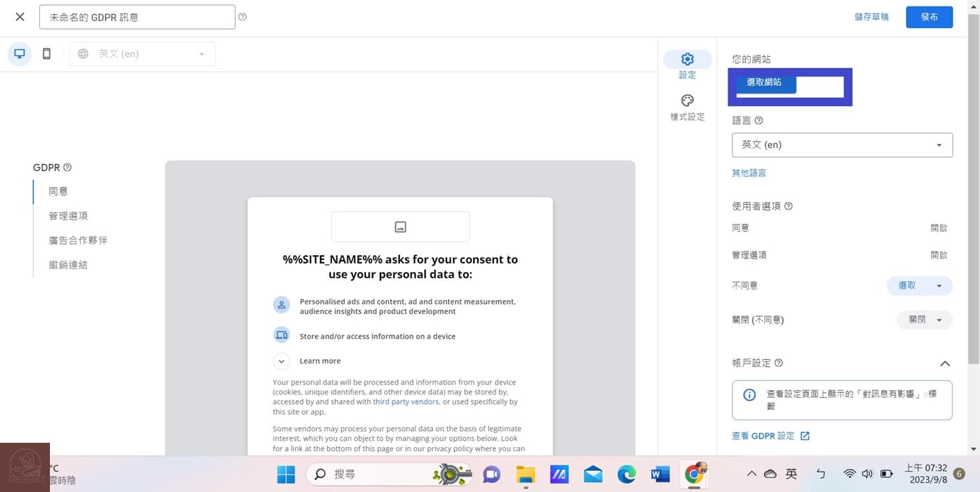980x492 pixels.
Task: Click 儲存草稿 to save draft
Action: 871,17
